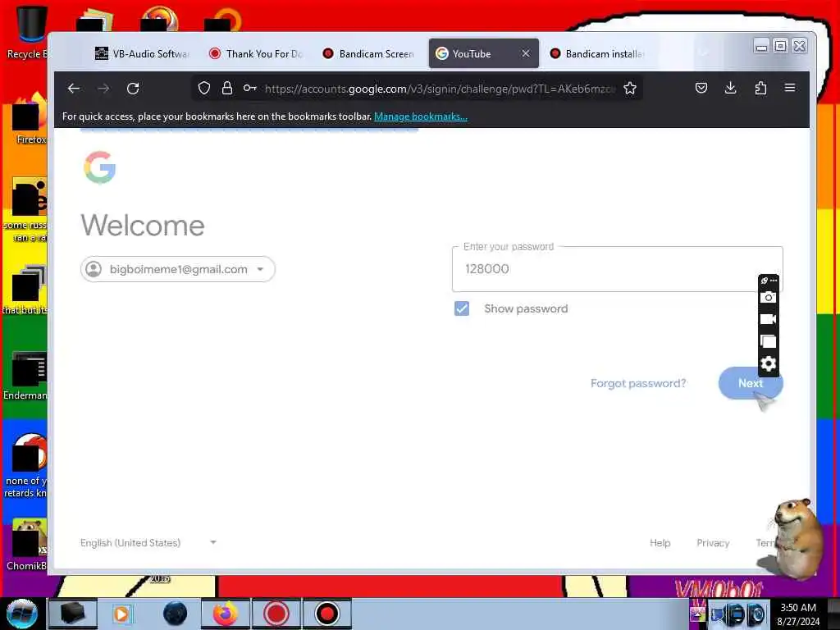Viewport: 840px width, 630px height.
Task: Click the red circle recorder taskbar icon
Action: (x=276, y=614)
